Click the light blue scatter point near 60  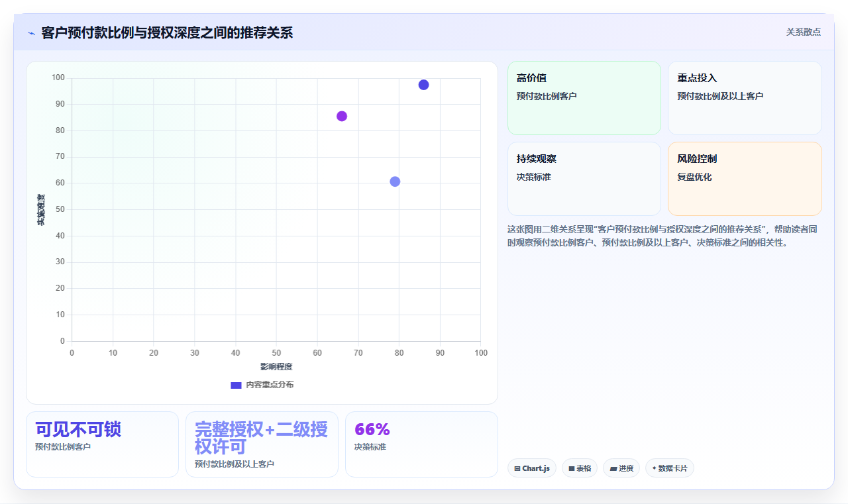395,181
